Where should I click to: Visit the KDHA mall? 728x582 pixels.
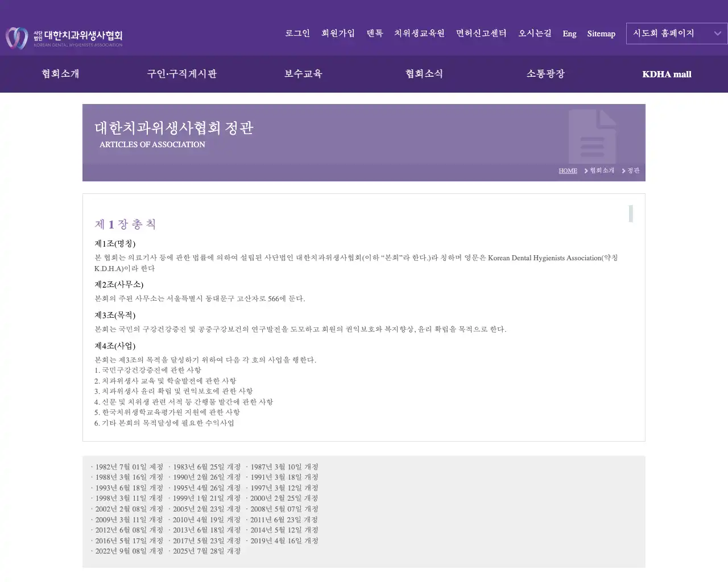(x=667, y=74)
